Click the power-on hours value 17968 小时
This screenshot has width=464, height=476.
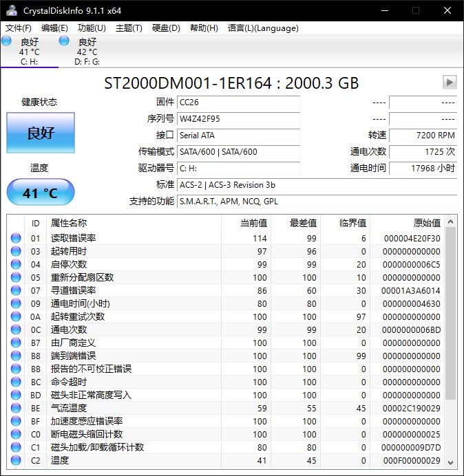pos(423,168)
